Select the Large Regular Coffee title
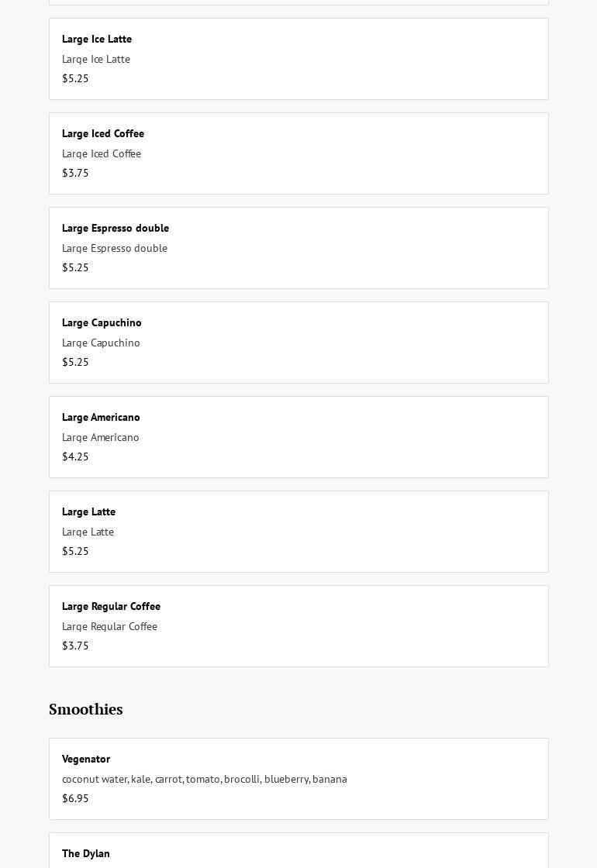597x868 pixels. (111, 606)
